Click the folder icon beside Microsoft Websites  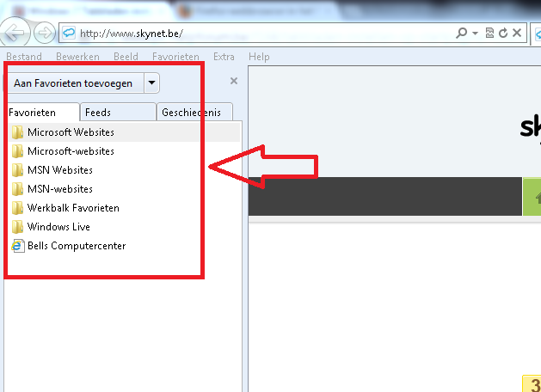click(17, 132)
